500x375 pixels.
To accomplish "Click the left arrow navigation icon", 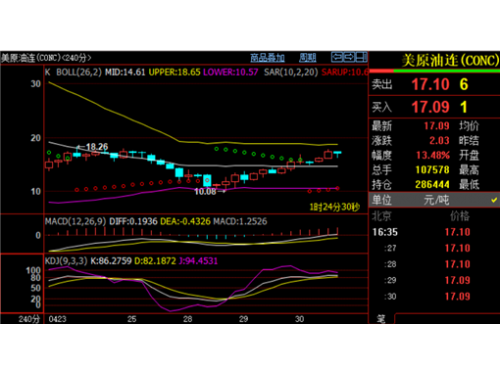I will (x=337, y=57).
